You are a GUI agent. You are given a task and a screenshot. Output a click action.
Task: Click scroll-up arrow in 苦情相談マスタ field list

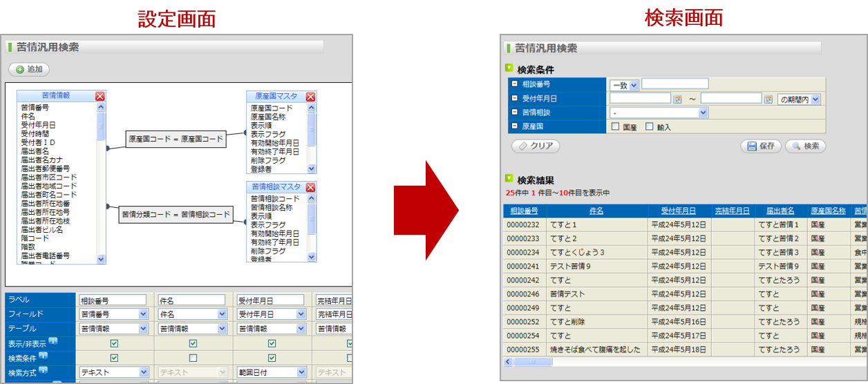[311, 198]
